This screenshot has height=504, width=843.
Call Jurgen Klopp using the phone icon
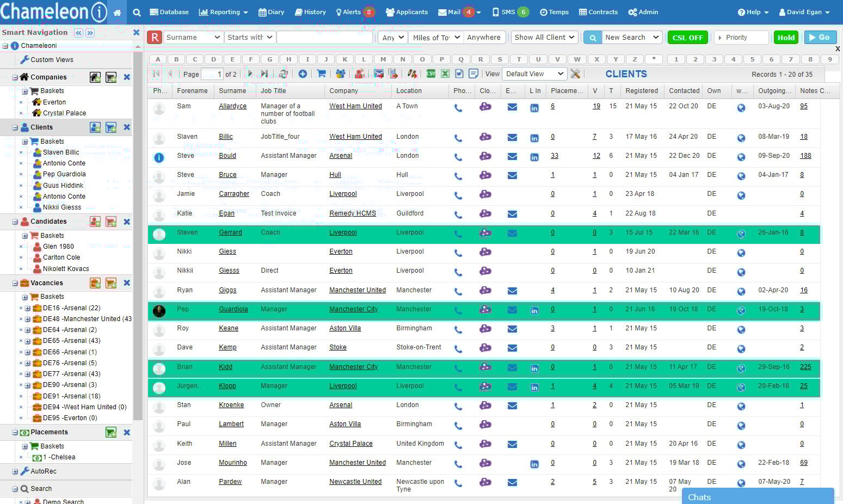[459, 387]
